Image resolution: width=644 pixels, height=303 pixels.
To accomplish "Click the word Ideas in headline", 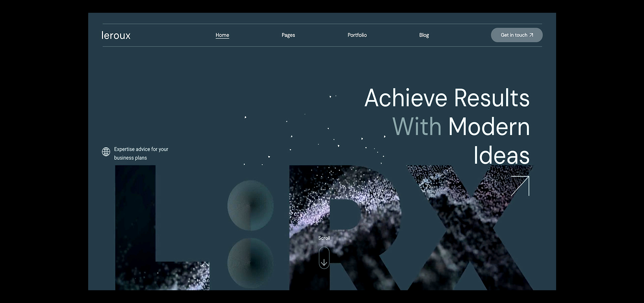I will [501, 155].
